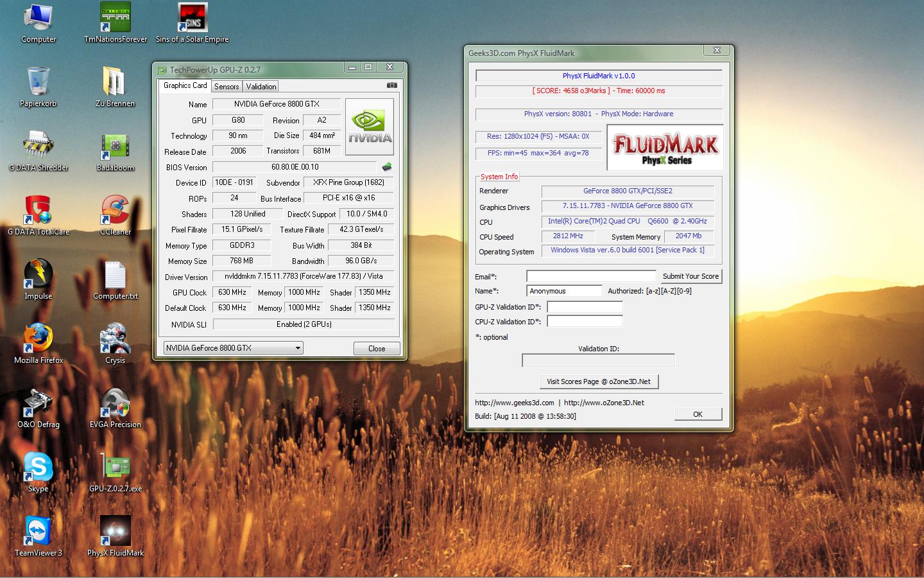Image resolution: width=924 pixels, height=578 pixels.
Task: Launch Mozilla Firefox shortcut
Action: (x=38, y=344)
